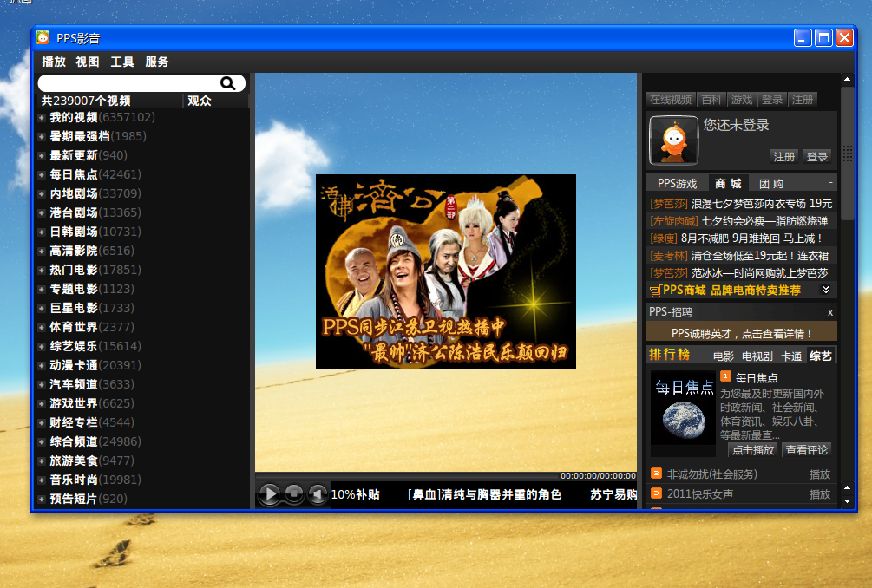Click the 鼻血 scrolling ad text
872x588 pixels.
[x=484, y=494]
